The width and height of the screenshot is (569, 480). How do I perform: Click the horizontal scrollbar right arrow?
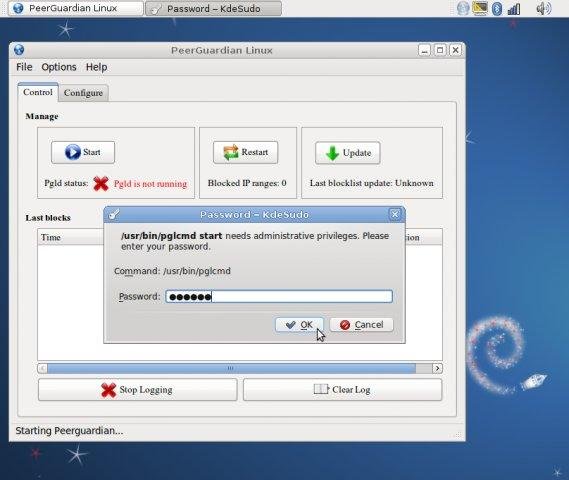(437, 369)
